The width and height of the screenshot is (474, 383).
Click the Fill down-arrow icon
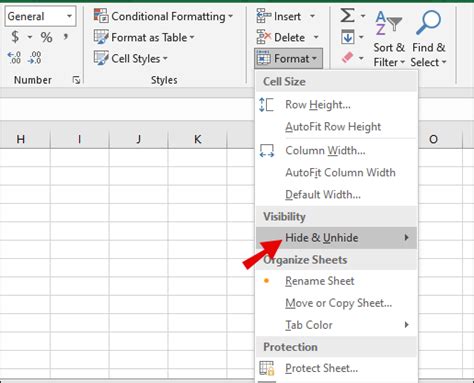[x=348, y=37]
